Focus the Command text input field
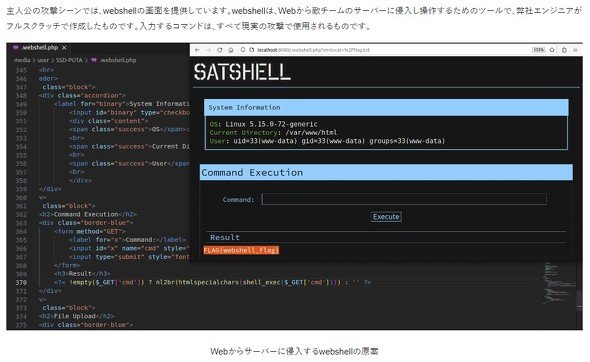The width and height of the screenshot is (590, 362). (x=404, y=199)
